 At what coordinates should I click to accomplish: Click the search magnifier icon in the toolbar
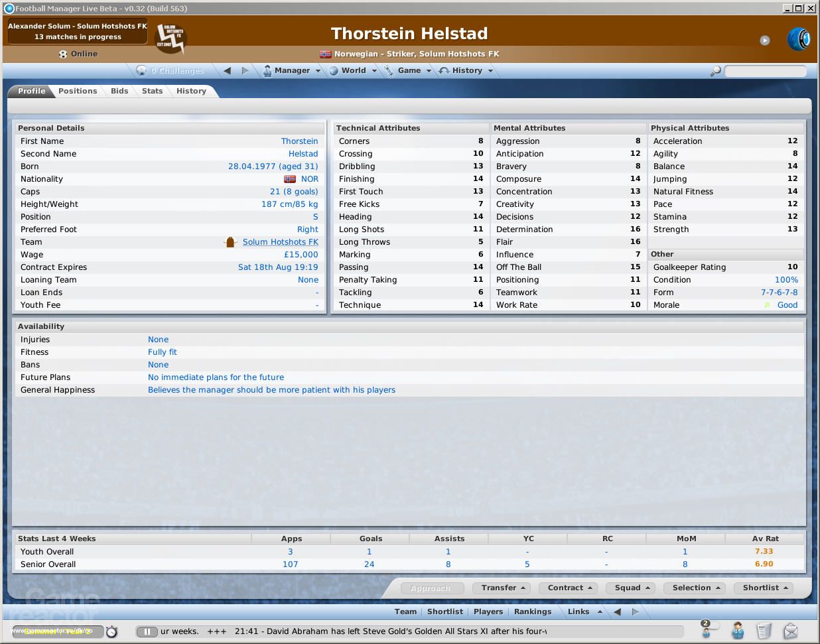point(715,70)
